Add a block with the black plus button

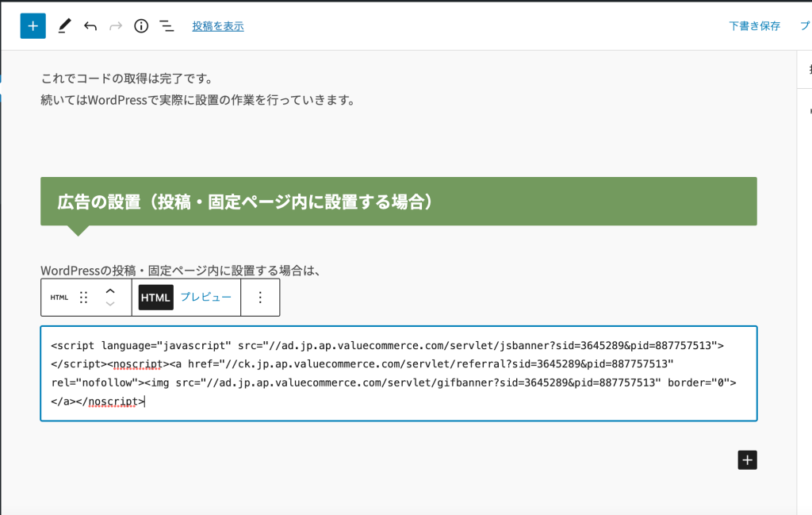[747, 460]
